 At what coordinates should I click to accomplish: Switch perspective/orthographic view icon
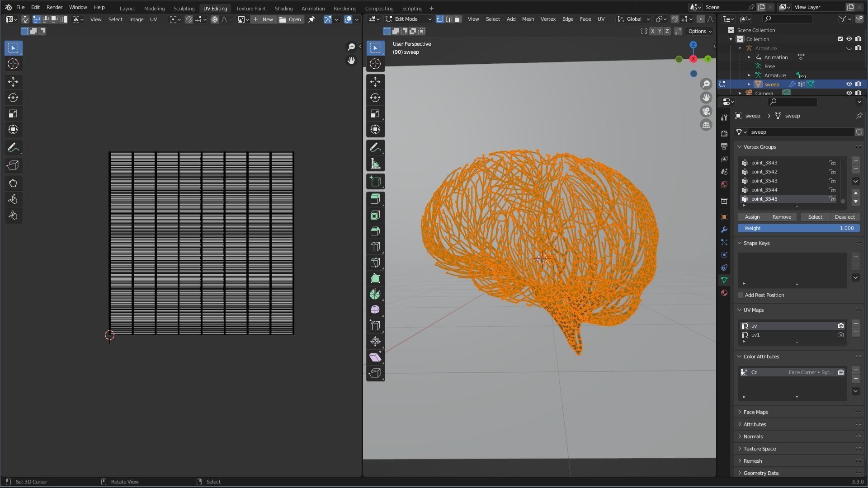[706, 125]
